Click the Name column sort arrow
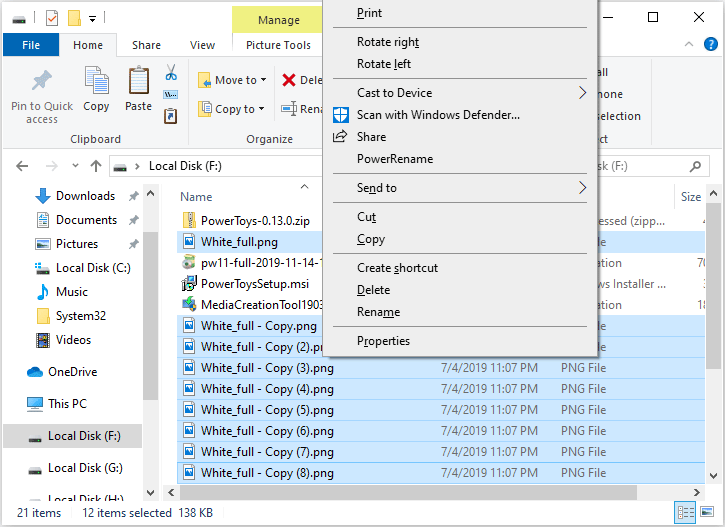The image size is (725, 527). tap(304, 186)
